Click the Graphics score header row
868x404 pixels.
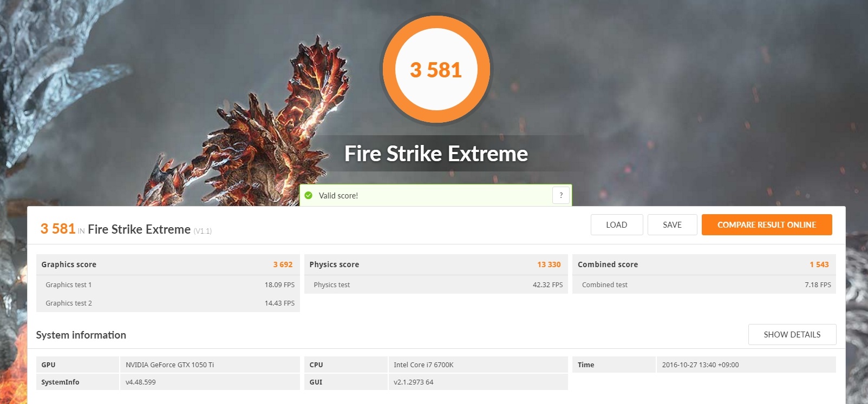(x=168, y=264)
